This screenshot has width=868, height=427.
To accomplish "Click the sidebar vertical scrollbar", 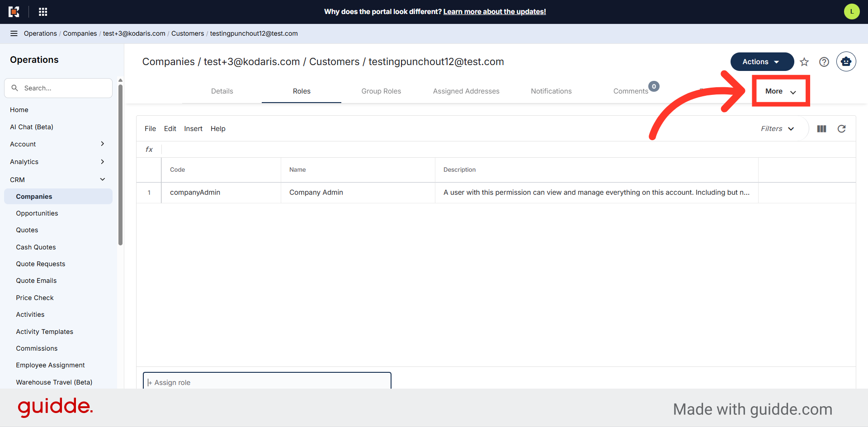I will click(120, 165).
